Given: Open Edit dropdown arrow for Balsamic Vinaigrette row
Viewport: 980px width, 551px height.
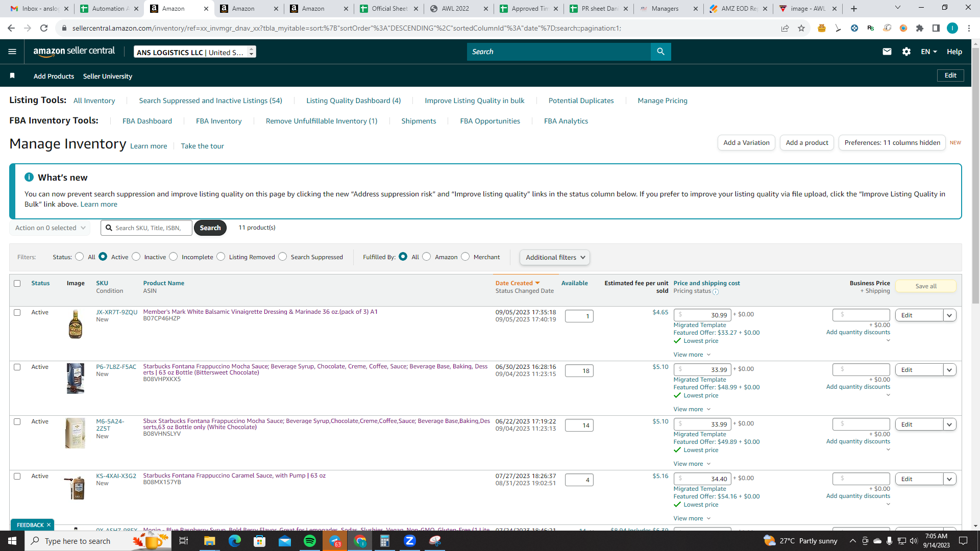Looking at the screenshot, I should pos(949,315).
